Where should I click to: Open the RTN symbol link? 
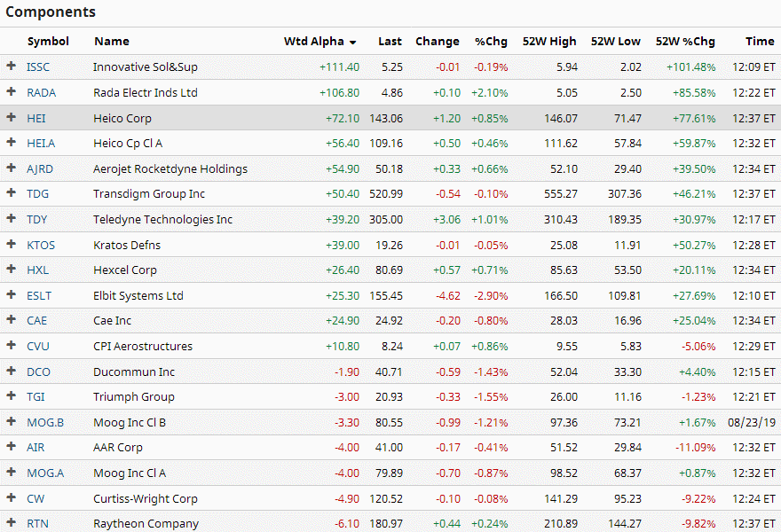click(x=38, y=523)
